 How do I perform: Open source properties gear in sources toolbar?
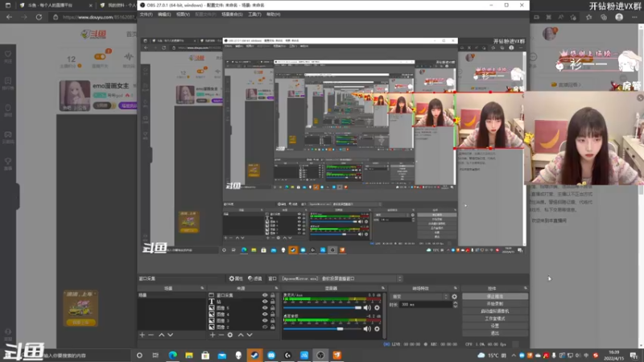(x=230, y=335)
